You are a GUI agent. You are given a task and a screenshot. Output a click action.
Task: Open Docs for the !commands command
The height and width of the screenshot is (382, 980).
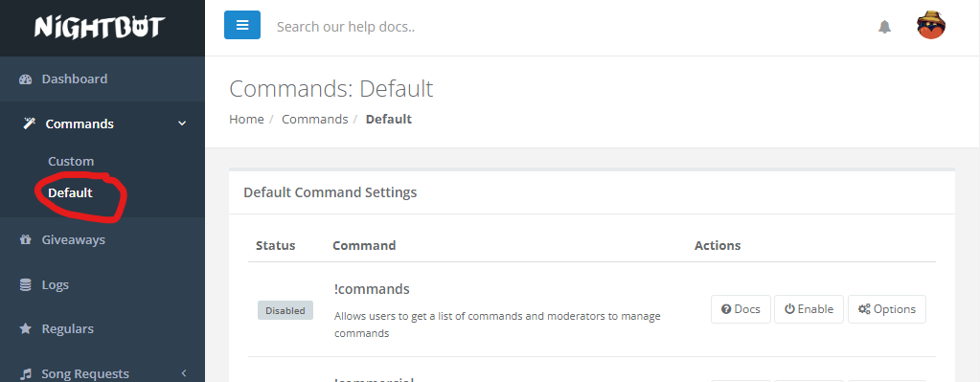741,309
